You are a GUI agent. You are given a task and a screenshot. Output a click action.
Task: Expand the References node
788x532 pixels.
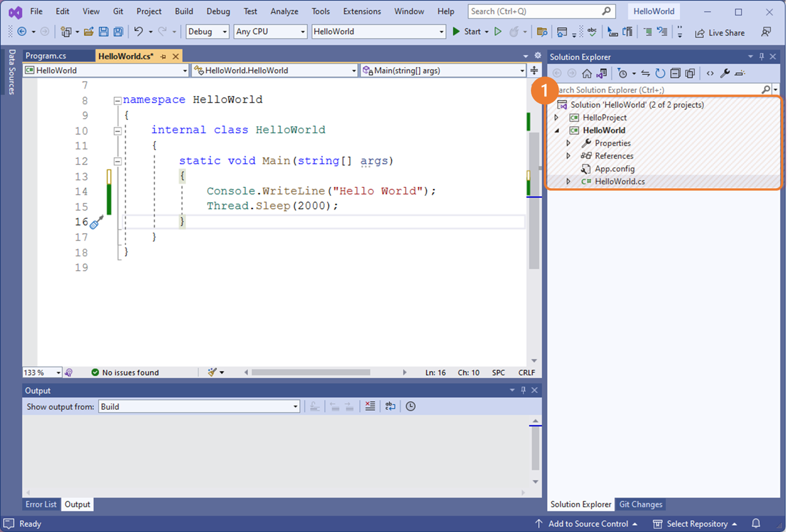point(569,156)
